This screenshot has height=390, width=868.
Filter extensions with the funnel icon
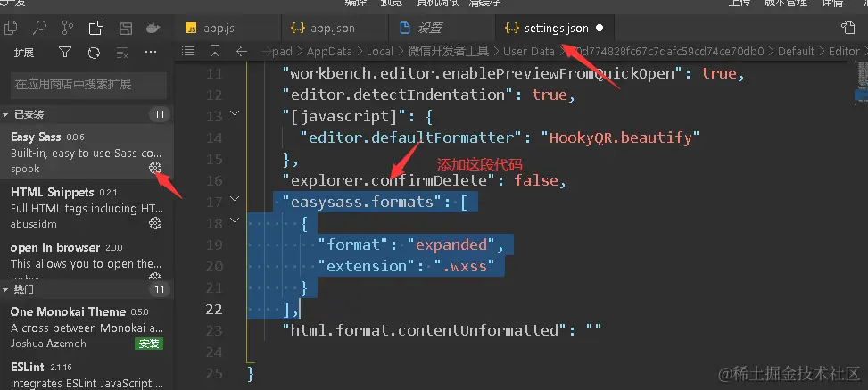coord(65,53)
